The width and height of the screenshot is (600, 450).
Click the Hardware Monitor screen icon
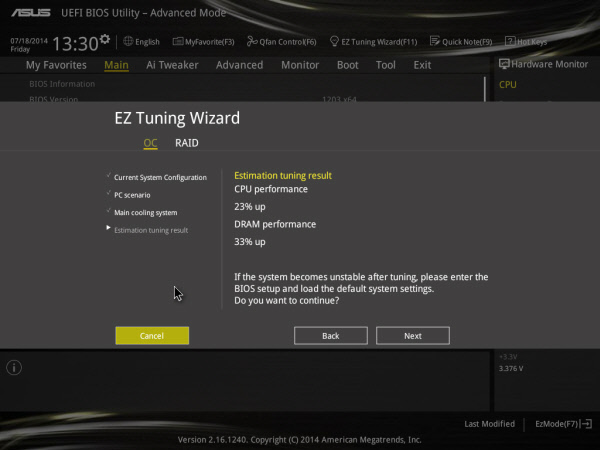(504, 64)
